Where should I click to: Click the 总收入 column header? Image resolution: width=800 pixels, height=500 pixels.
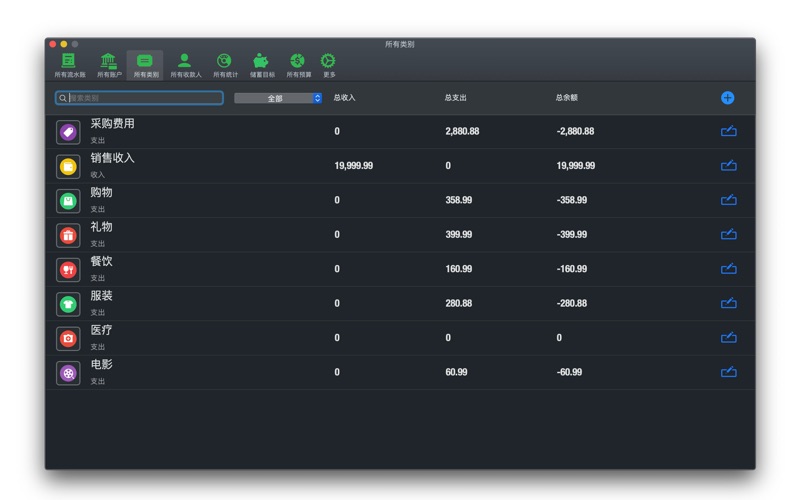(344, 98)
